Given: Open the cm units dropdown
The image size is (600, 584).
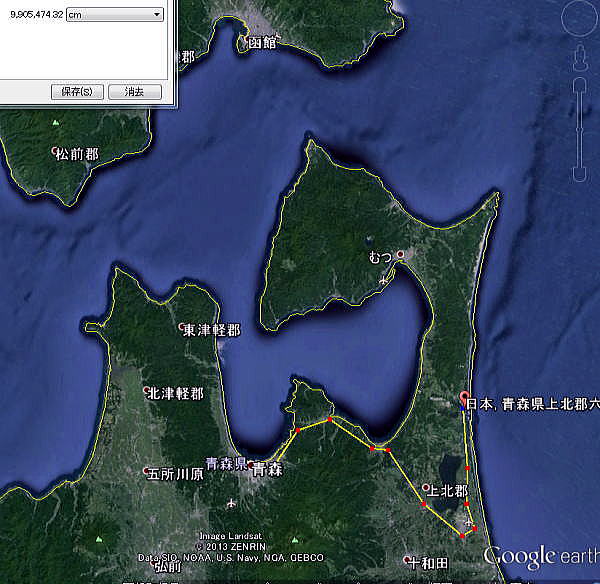Looking at the screenshot, I should tap(115, 14).
